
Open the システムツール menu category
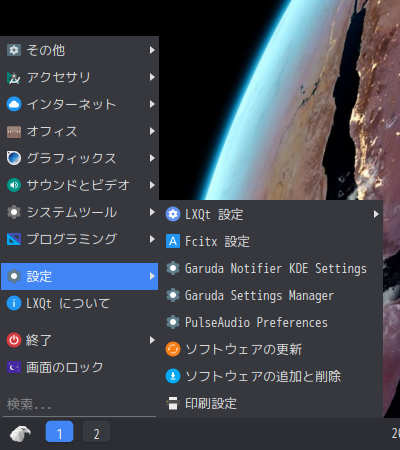pyautogui.click(x=79, y=212)
